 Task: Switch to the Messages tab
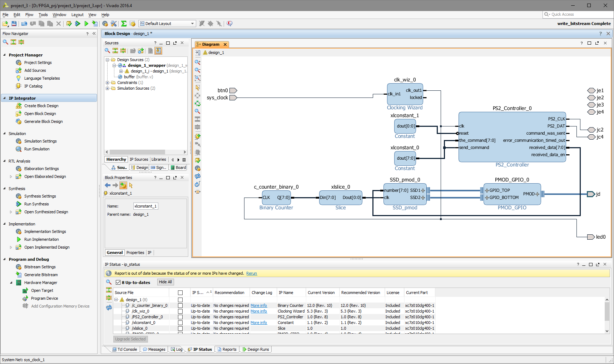point(154,349)
